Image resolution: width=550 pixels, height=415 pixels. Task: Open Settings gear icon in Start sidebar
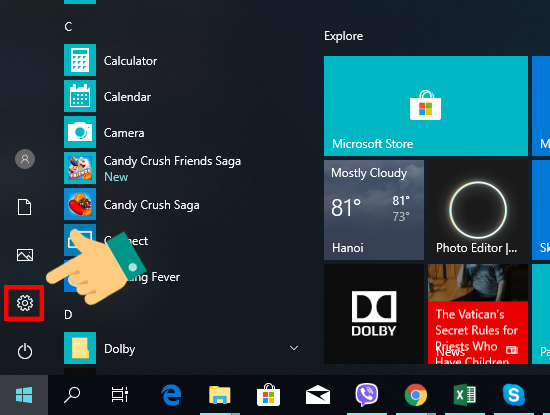click(x=25, y=303)
